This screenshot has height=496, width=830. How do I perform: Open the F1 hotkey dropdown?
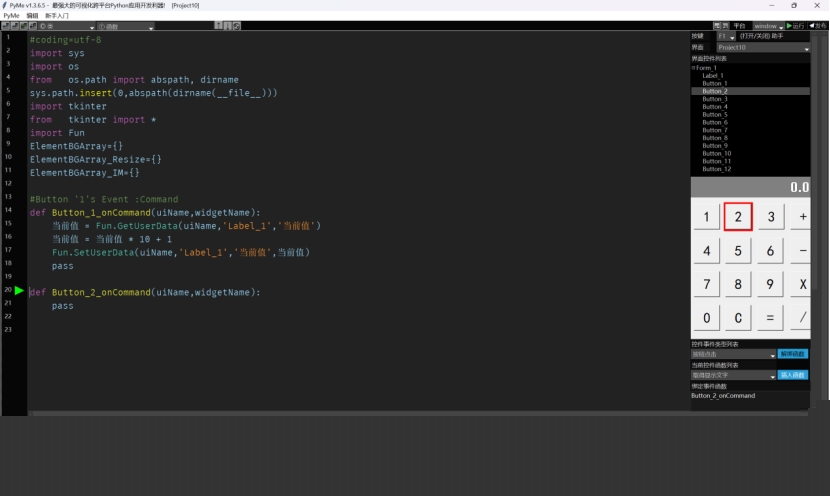click(726, 36)
